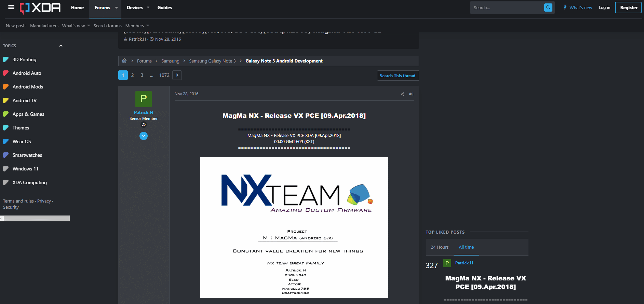The height and width of the screenshot is (304, 644).
Task: Jump to last page 1072
Action: [164, 75]
